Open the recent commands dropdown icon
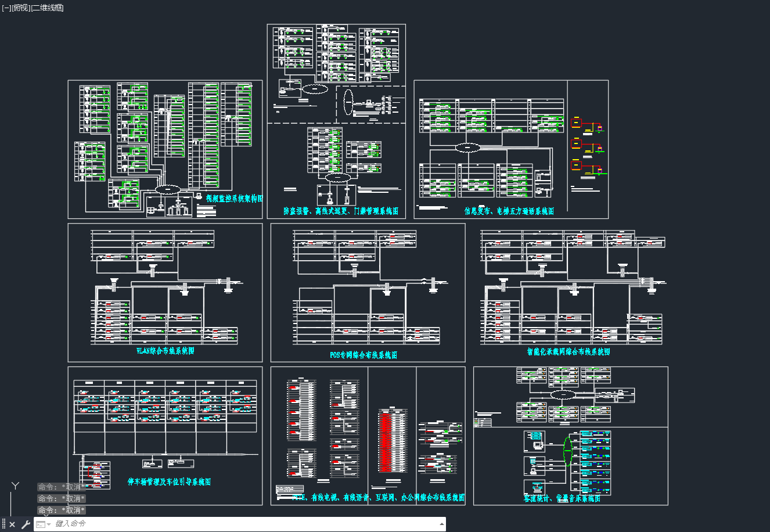 coord(44,524)
